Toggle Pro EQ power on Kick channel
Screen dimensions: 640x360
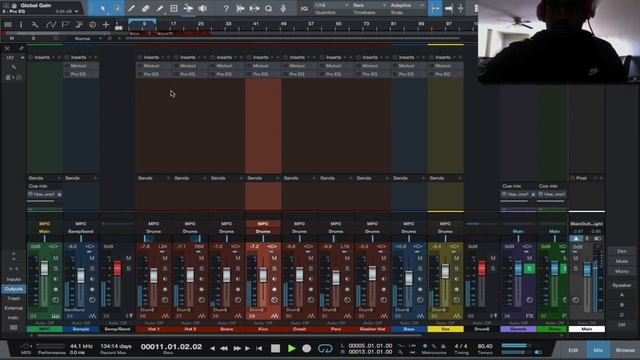[249, 74]
